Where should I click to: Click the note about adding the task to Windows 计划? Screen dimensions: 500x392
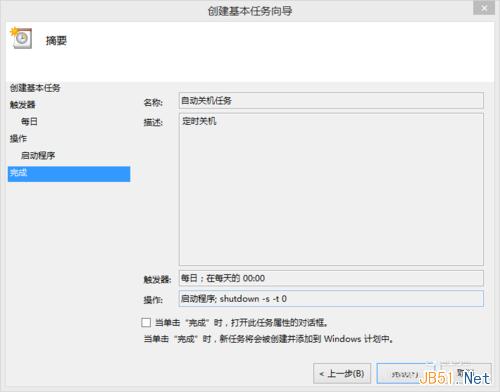coord(269,339)
